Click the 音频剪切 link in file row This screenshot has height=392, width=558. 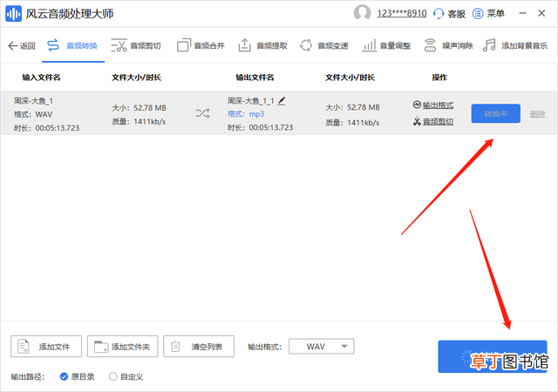point(438,122)
